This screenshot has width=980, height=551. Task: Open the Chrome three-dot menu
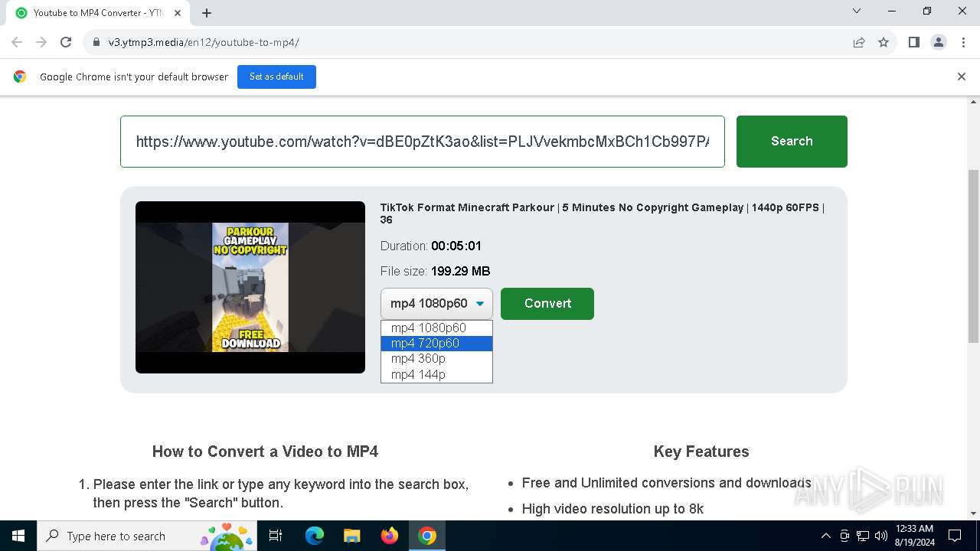pos(963,42)
